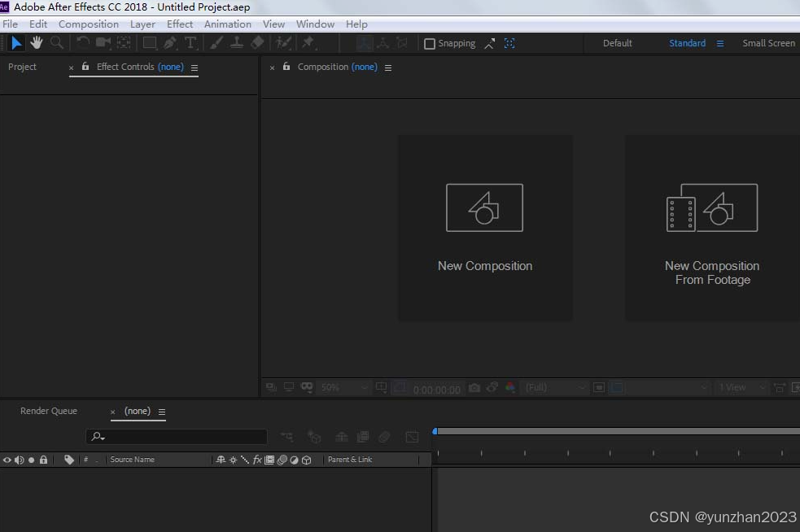This screenshot has width=800, height=532.
Task: Open the Window menu
Action: pyautogui.click(x=315, y=24)
